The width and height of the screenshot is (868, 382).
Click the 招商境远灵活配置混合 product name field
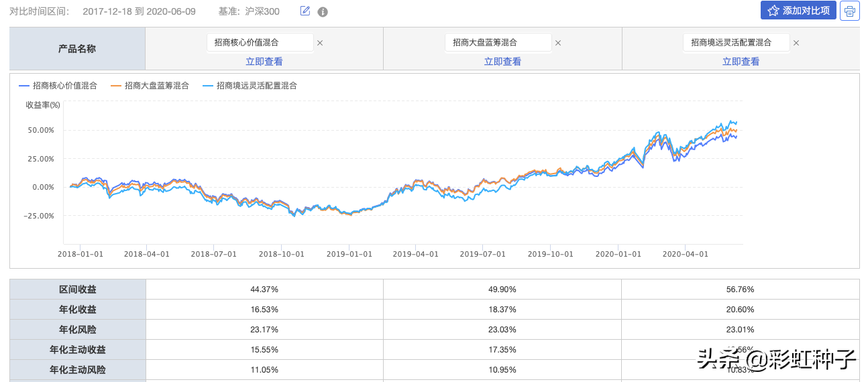[x=737, y=42]
